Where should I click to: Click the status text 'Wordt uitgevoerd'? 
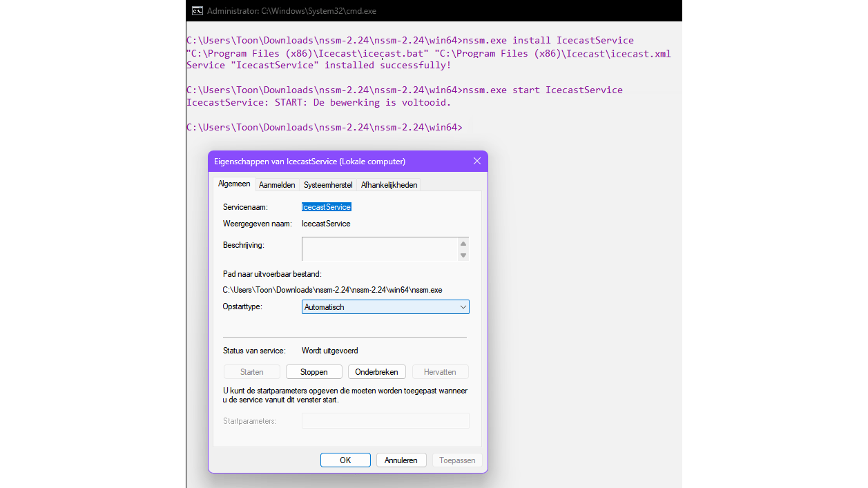pos(330,351)
